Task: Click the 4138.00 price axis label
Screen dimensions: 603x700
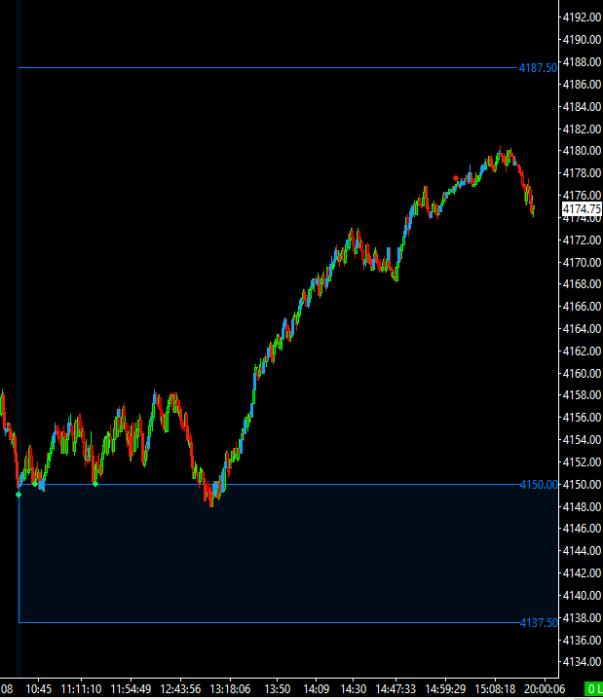Action: pos(582,618)
